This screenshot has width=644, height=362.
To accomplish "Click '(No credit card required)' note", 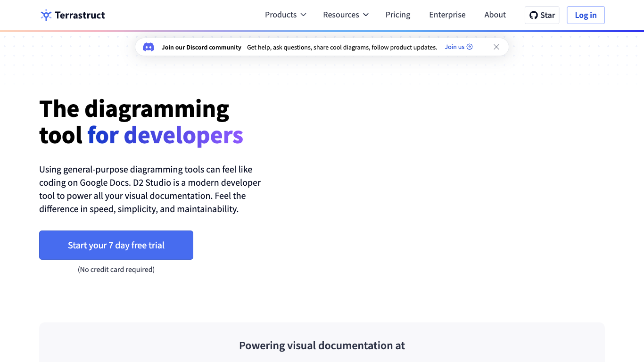I will point(116,270).
